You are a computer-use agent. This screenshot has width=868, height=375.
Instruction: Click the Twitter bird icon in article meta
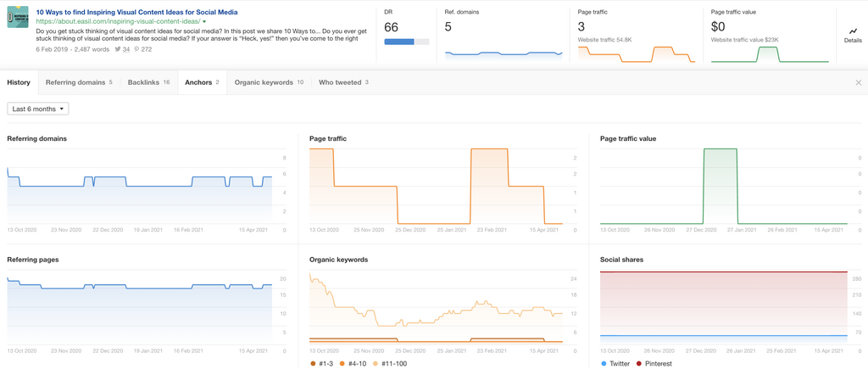pos(118,50)
